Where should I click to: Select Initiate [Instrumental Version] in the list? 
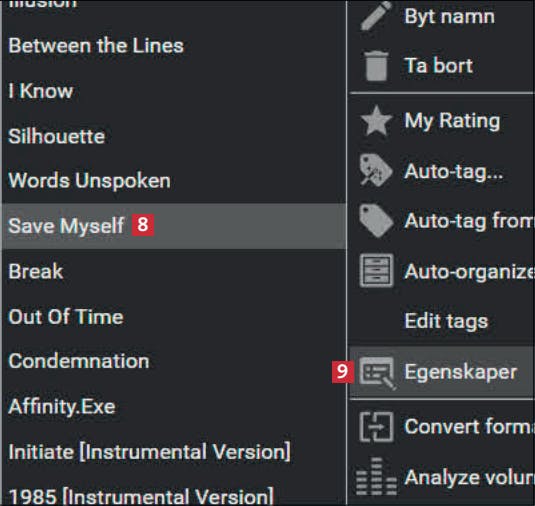(x=174, y=452)
